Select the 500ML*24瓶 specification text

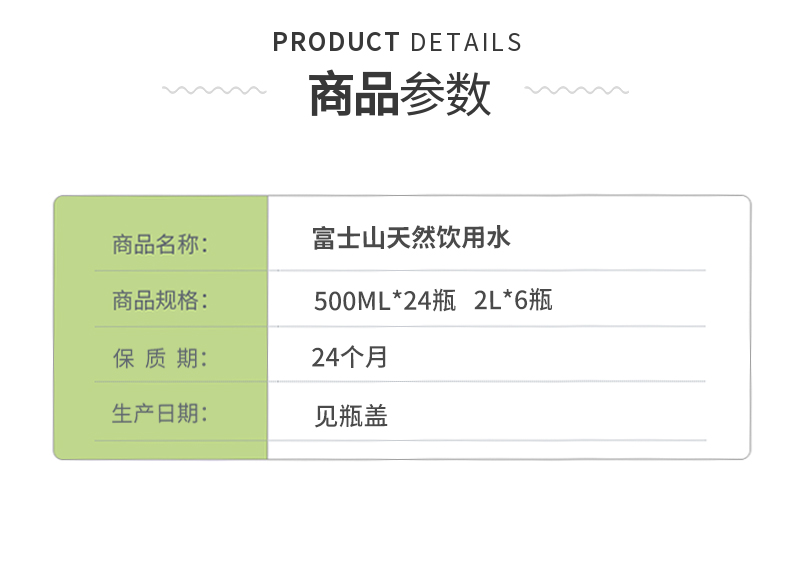(385, 301)
